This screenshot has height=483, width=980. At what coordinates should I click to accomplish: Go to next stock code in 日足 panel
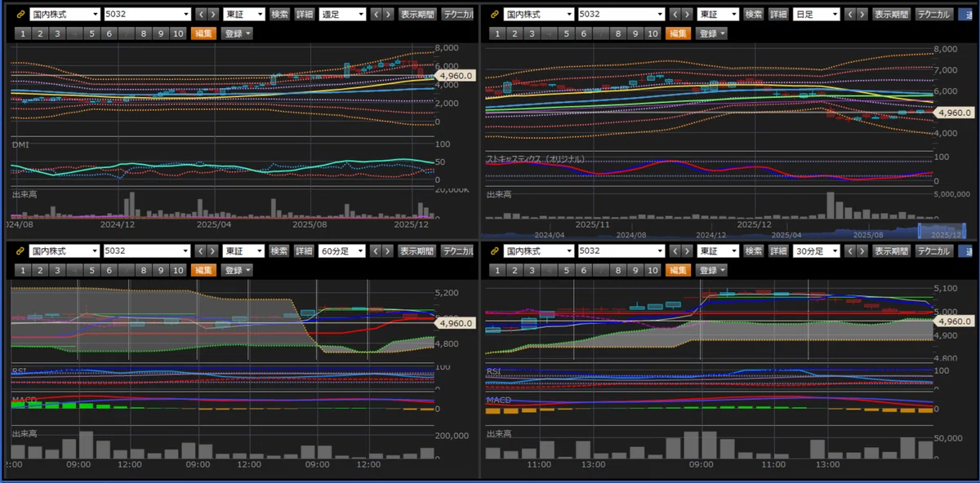coord(687,15)
